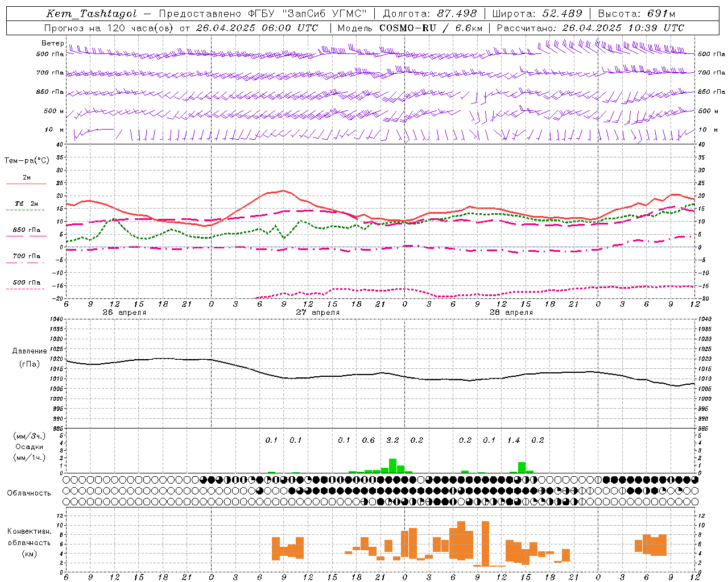Screen dimensions: 728x582
Task: Click the "700 гПа" temperature legend entry
Action: coord(27,256)
